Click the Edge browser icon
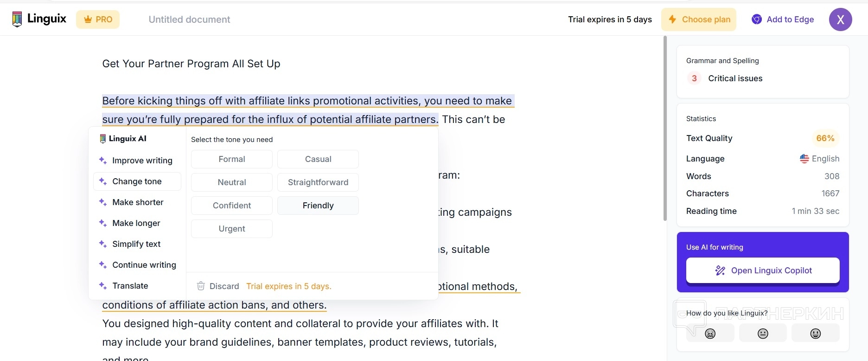The height and width of the screenshot is (361, 868). click(x=757, y=19)
